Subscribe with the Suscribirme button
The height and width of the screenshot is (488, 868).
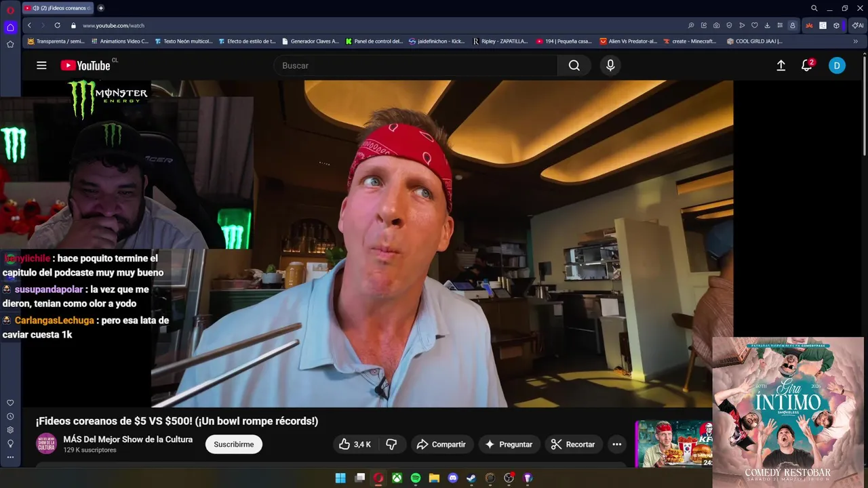[x=234, y=445]
